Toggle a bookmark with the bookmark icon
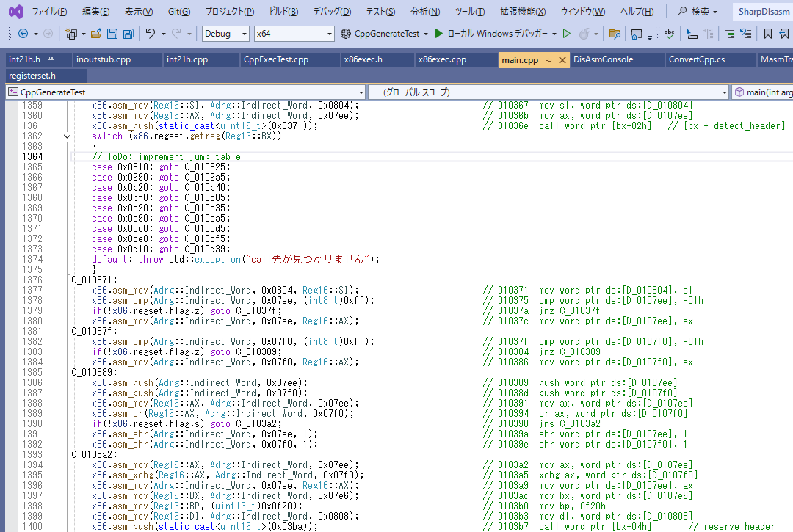Image resolution: width=793 pixels, height=532 pixels. pyautogui.click(x=768, y=34)
